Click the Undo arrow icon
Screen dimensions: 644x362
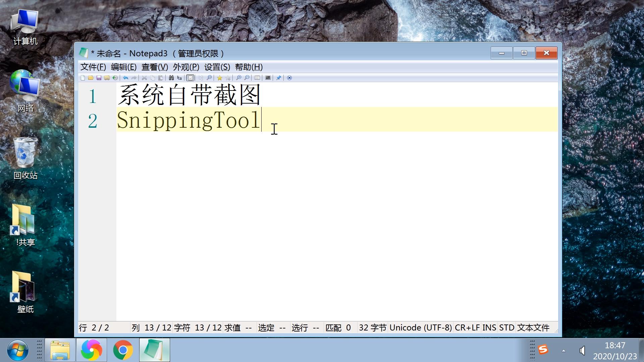coord(125,78)
